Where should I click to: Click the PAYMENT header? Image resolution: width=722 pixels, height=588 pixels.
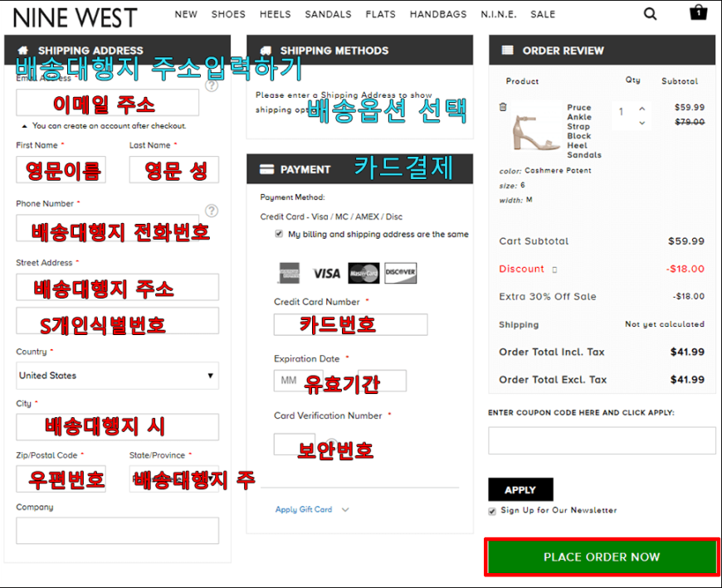[360, 169]
